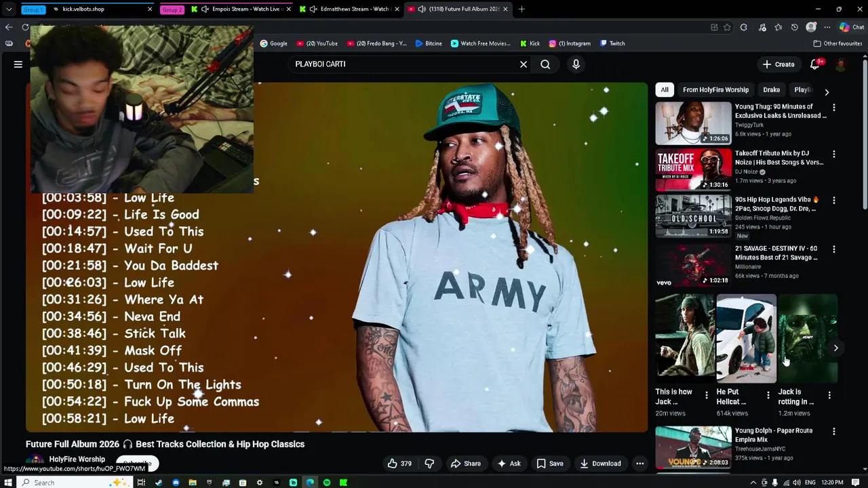Open the browser settings and more menu
This screenshot has height=488, width=868.
click(x=827, y=27)
